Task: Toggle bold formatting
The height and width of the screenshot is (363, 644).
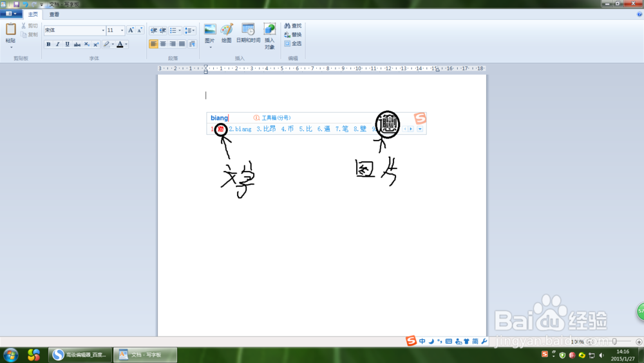Action: point(48,44)
